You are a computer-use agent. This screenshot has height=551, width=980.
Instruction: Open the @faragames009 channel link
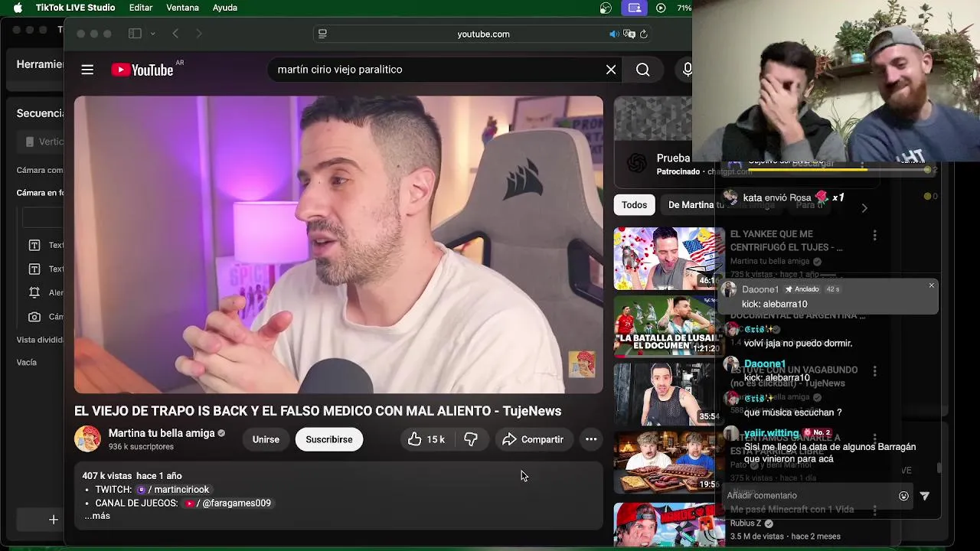point(227,504)
